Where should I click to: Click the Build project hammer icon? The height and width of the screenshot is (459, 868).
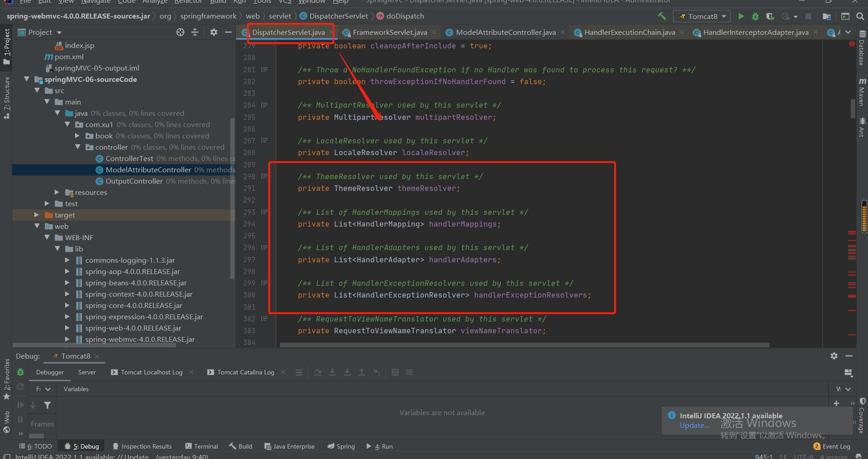662,16
